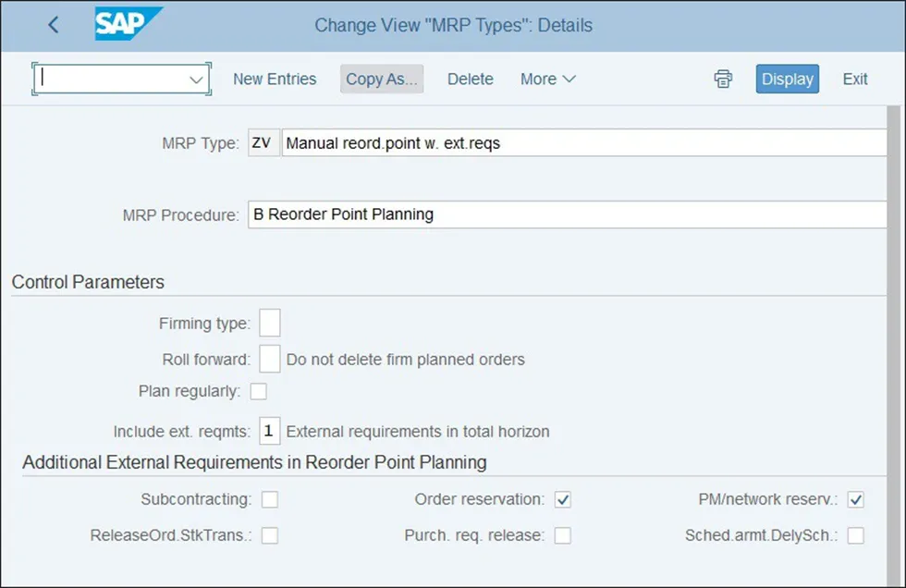Check the Sched.armt.DelySch. checkbox
Image resolution: width=906 pixels, height=588 pixels.
pyautogui.click(x=856, y=535)
